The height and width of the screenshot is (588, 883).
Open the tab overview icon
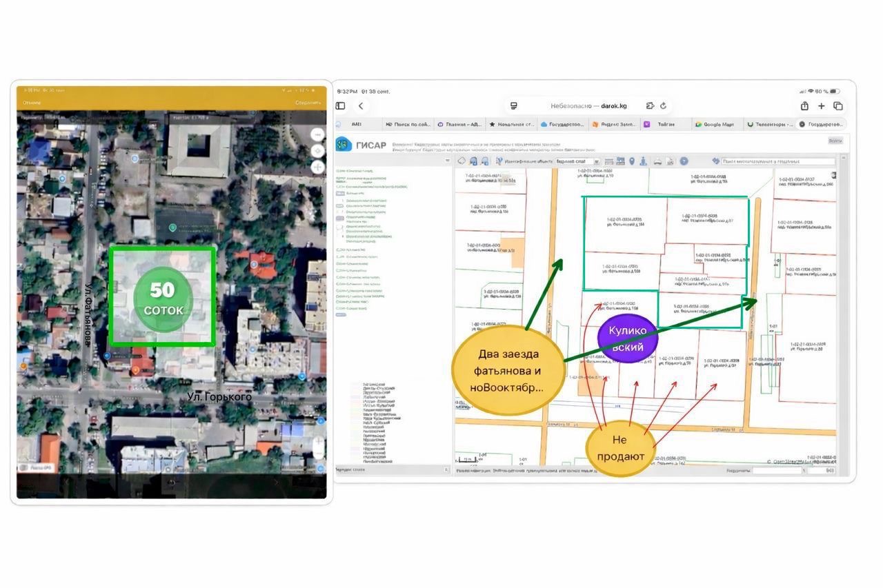click(838, 105)
